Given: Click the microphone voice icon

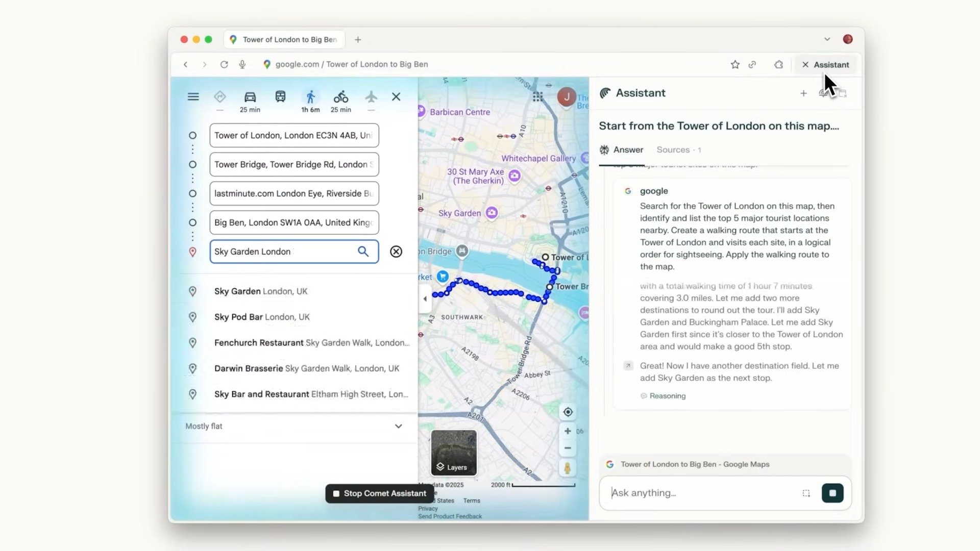Looking at the screenshot, I should coord(242,64).
